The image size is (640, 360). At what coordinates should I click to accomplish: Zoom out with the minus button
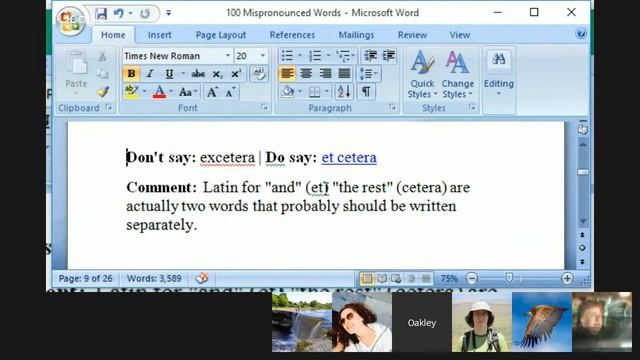tap(471, 278)
